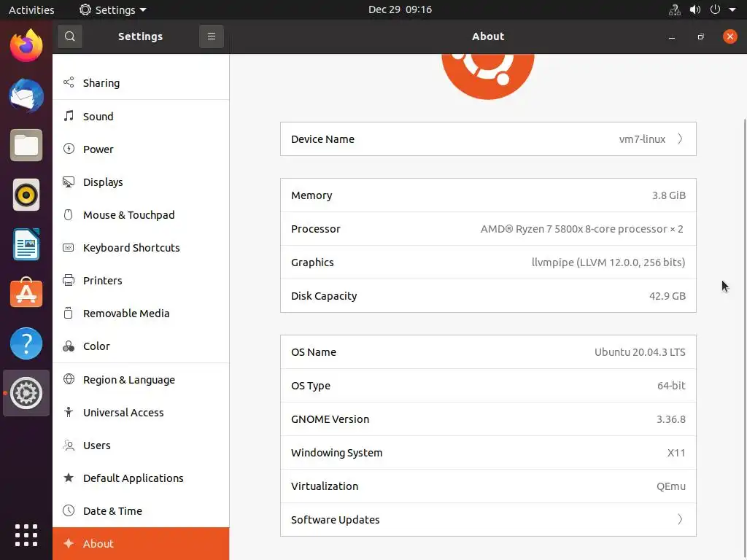Click the Ubuntu logo image
Screen dimensions: 747x560
[x=488, y=76]
